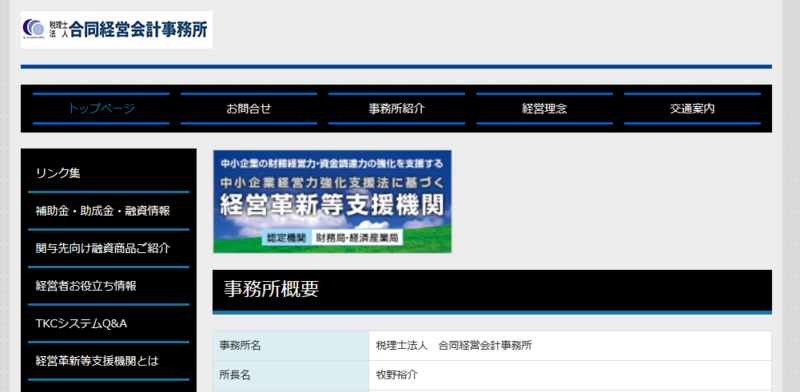Click the 経営革新等支援機関 banner image
The height and width of the screenshot is (392, 800).
point(332,202)
